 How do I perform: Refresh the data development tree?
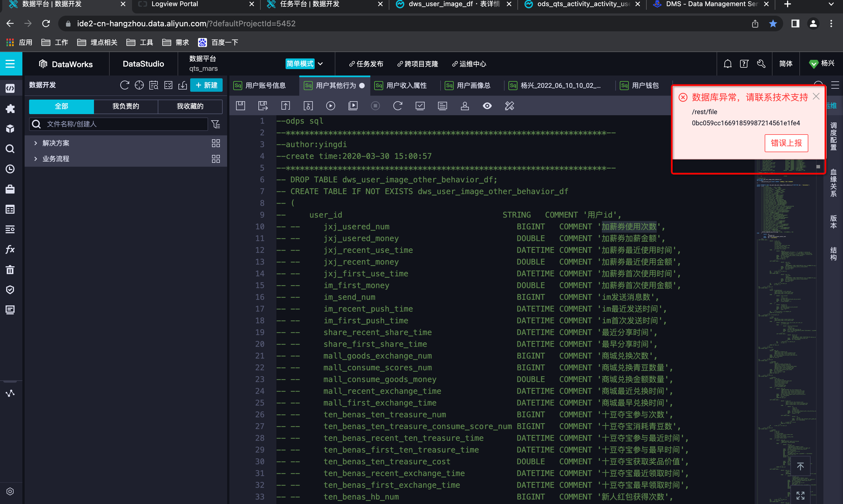point(125,85)
